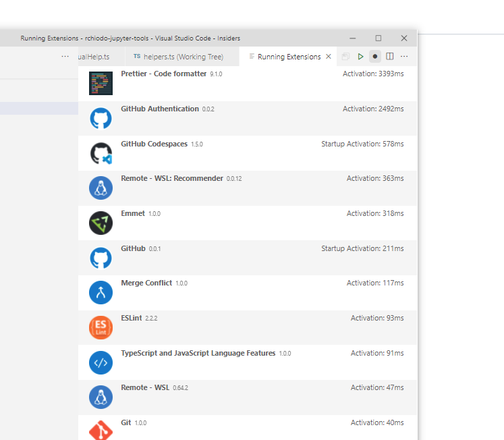Viewport: 504px width, 440px height.
Task: Minimize the VS Code Insiders window
Action: click(353, 38)
